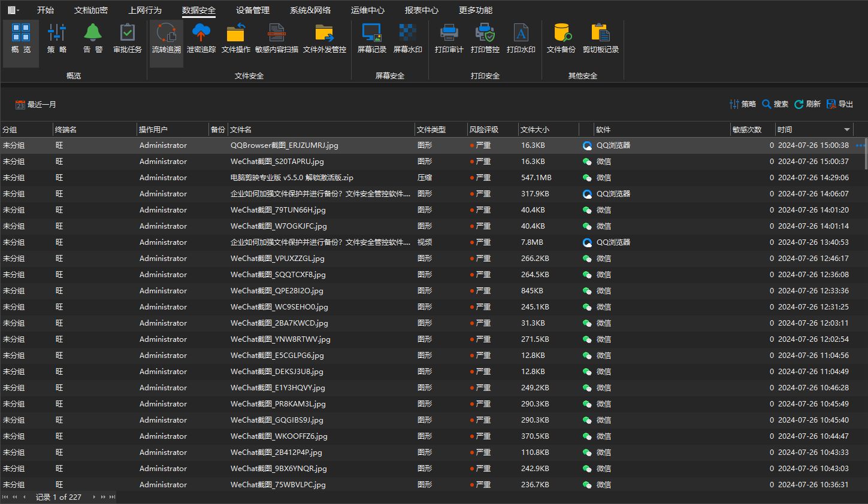
Task: Open the 文件备份 file backup tool
Action: (x=561, y=39)
